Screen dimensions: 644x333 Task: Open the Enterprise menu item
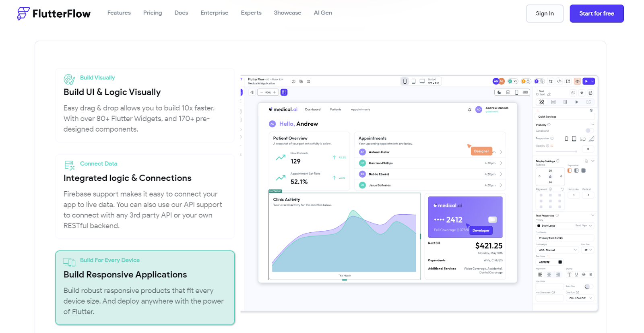215,13
